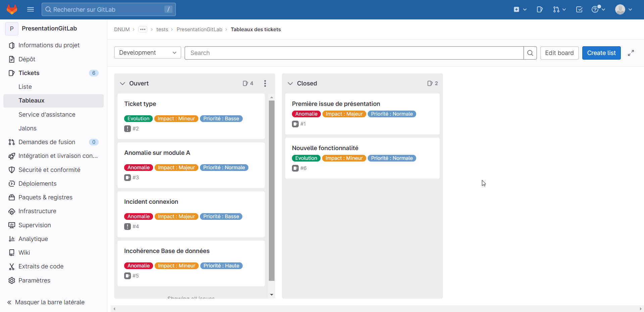Open the Development board dropdown
Image resolution: width=644 pixels, height=312 pixels.
148,53
